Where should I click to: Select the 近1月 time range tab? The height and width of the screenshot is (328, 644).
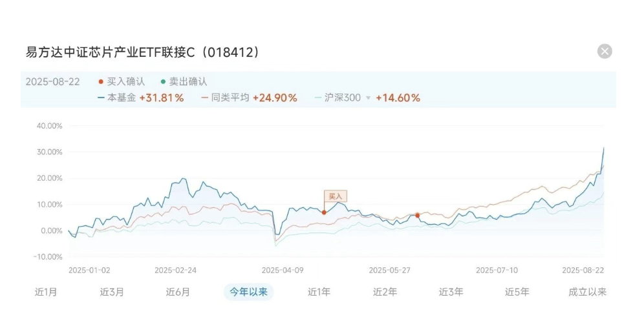pos(46,292)
